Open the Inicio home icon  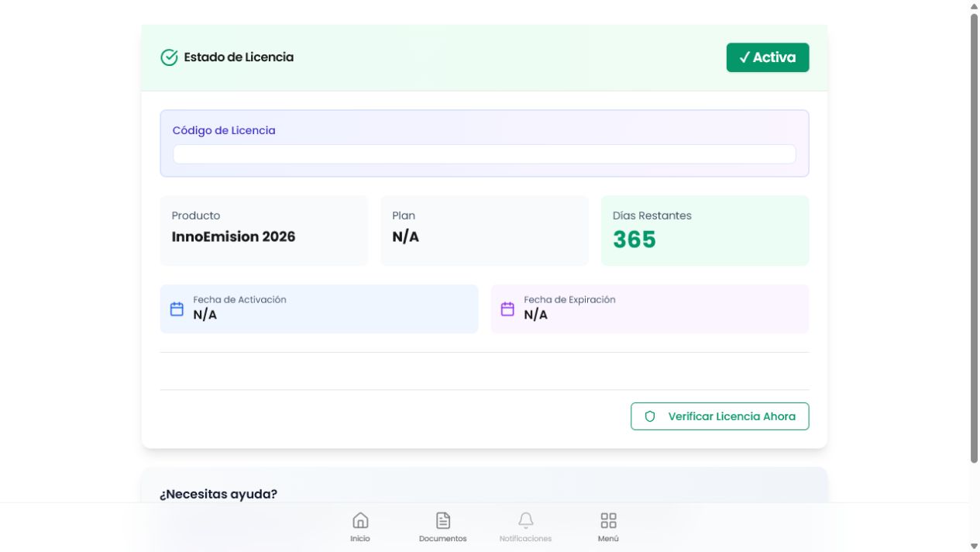[x=360, y=520]
